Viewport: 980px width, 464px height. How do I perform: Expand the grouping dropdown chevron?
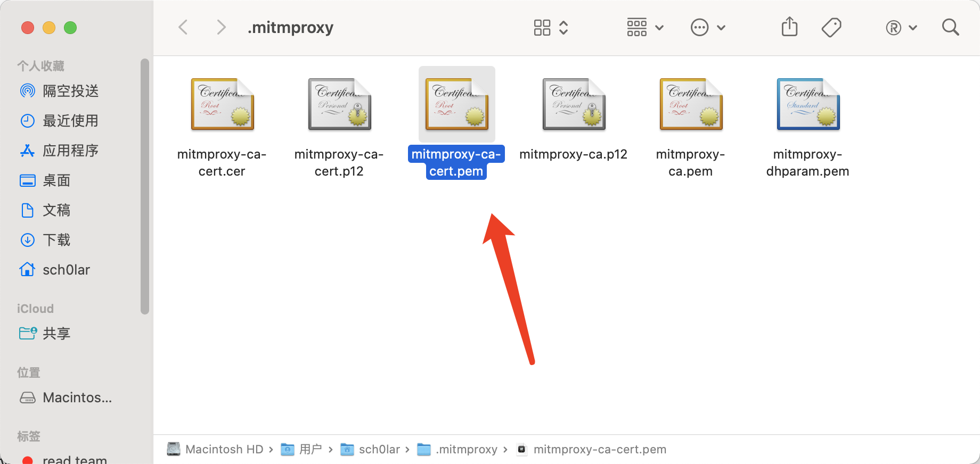(659, 28)
